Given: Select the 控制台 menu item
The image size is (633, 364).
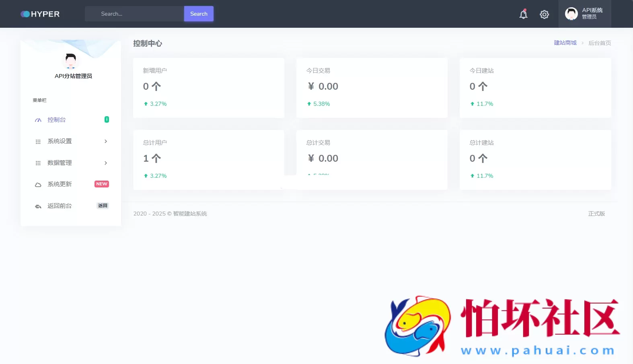Looking at the screenshot, I should tap(57, 120).
